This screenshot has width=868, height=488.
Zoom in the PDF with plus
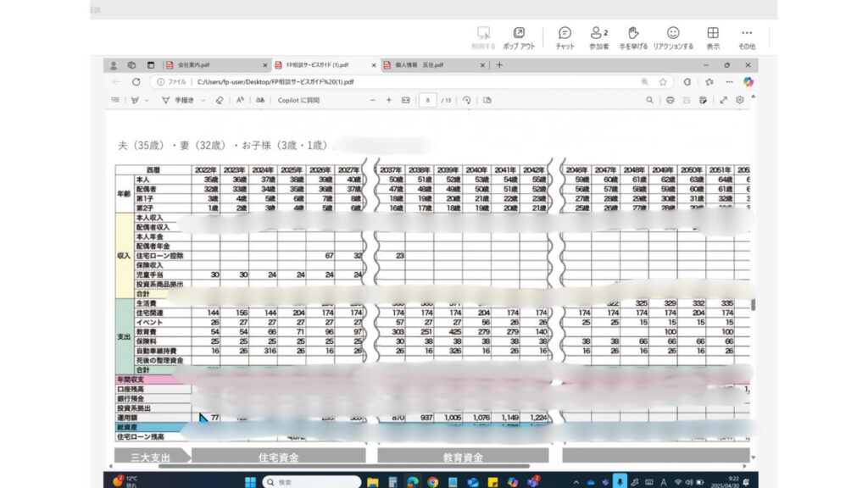pyautogui.click(x=388, y=100)
